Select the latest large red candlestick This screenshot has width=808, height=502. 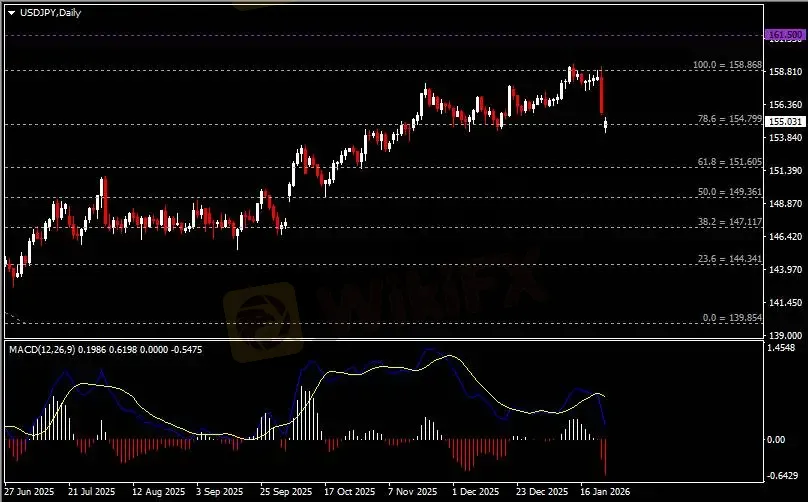[602, 93]
